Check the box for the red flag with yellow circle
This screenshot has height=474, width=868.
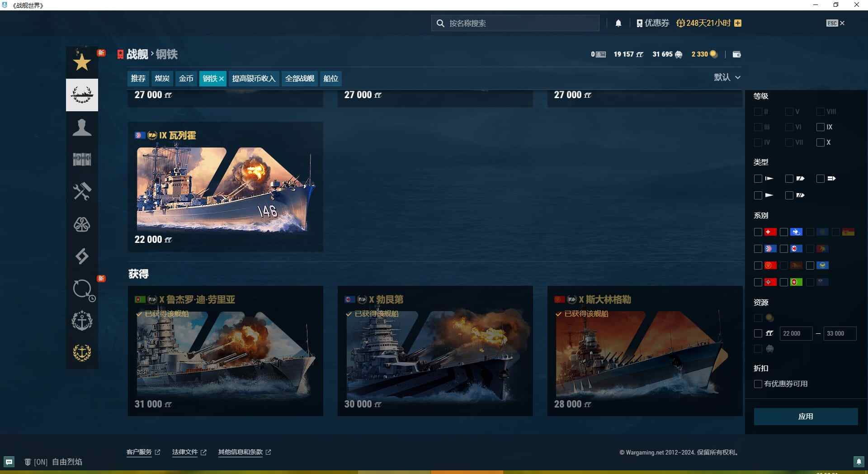758,265
